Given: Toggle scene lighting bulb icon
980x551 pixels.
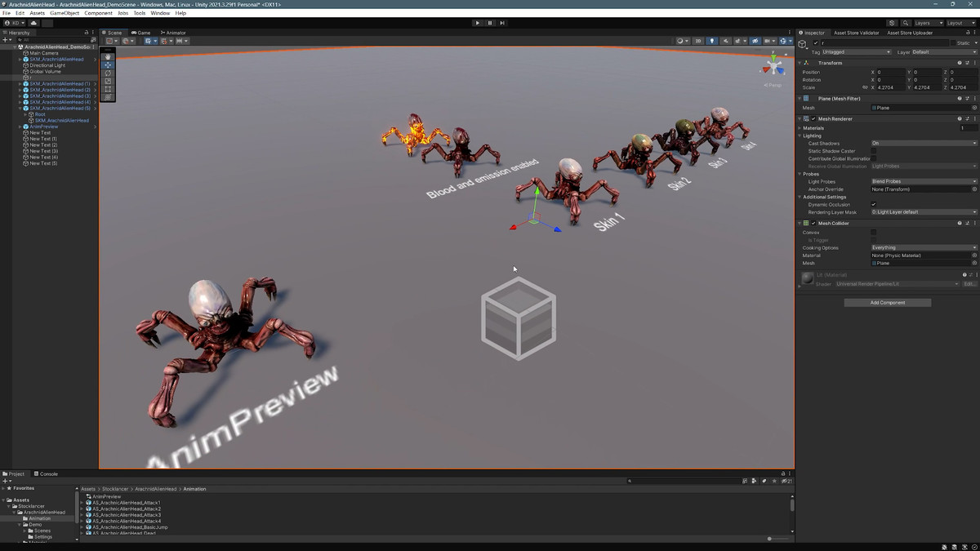Looking at the screenshot, I should coord(711,41).
